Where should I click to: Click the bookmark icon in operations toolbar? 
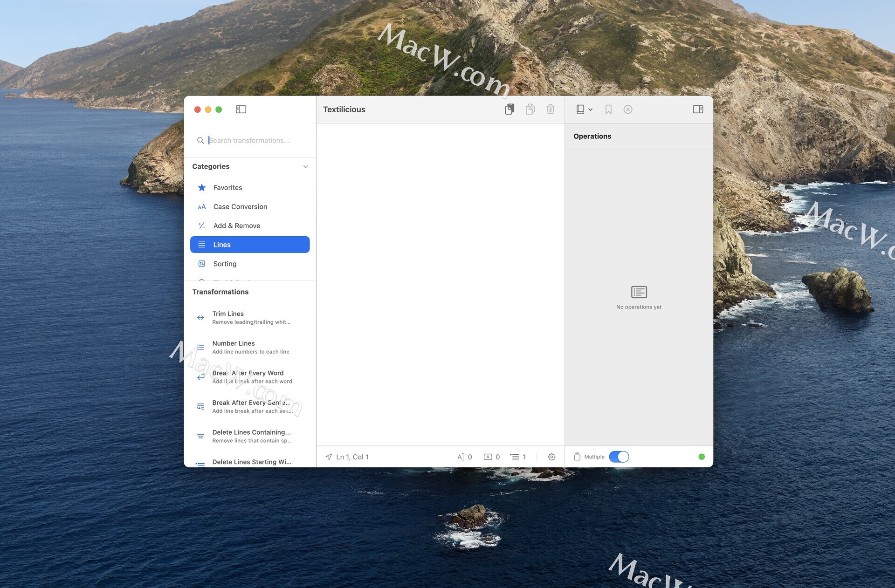(608, 109)
